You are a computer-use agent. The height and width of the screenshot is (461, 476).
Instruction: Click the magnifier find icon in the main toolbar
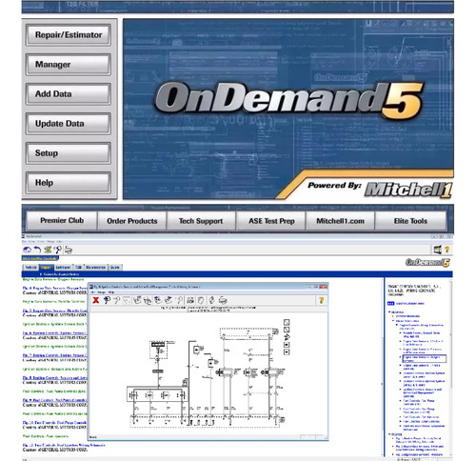[58, 250]
